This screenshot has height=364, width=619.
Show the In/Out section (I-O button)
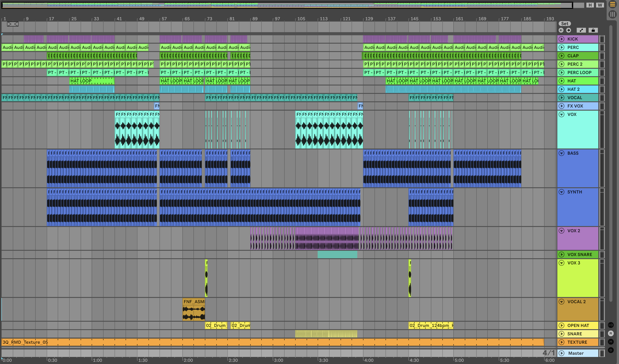pyautogui.click(x=611, y=325)
